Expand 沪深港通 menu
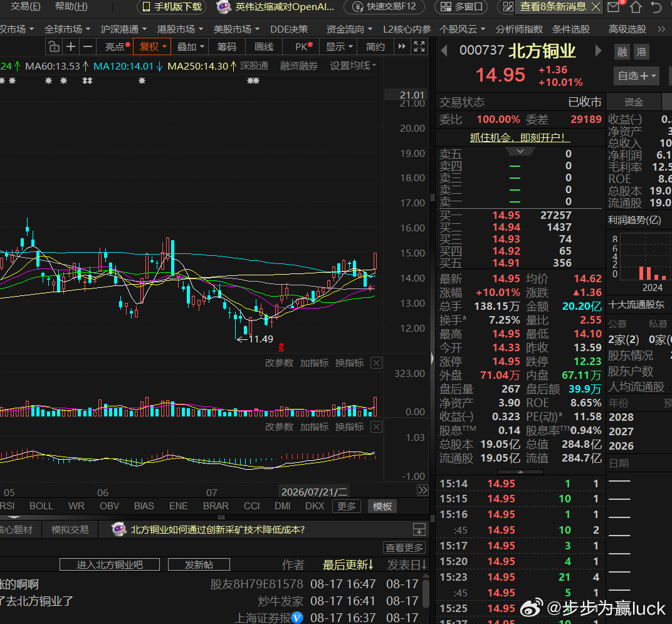The image size is (672, 624). click(x=123, y=29)
